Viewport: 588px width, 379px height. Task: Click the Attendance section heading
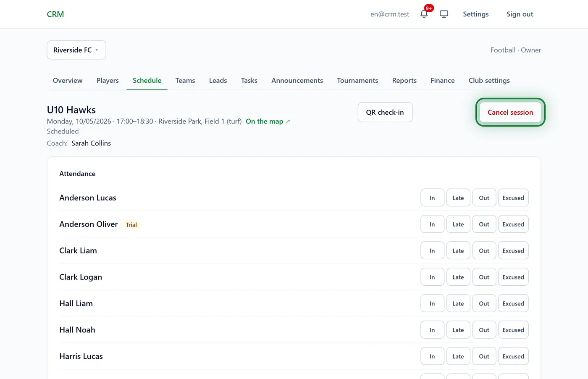pos(77,174)
